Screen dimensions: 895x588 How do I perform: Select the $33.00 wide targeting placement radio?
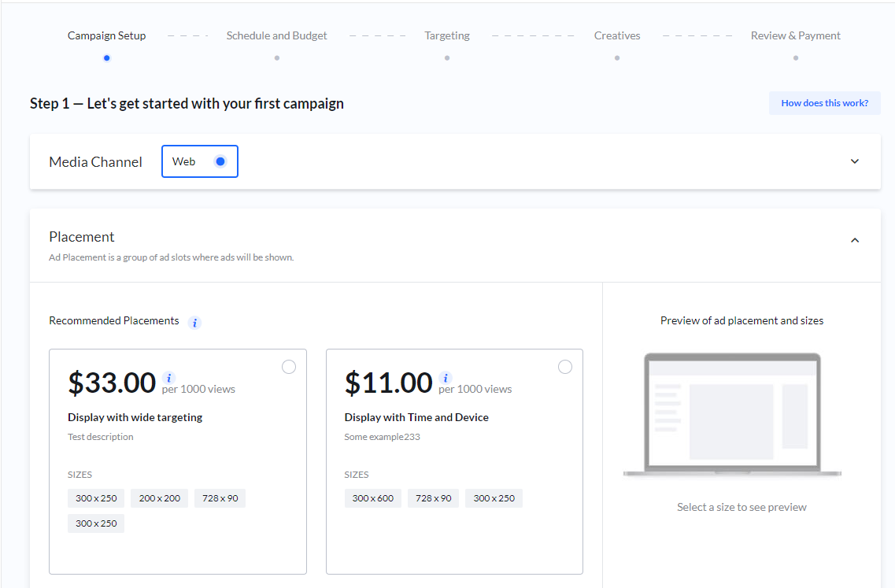(x=289, y=367)
